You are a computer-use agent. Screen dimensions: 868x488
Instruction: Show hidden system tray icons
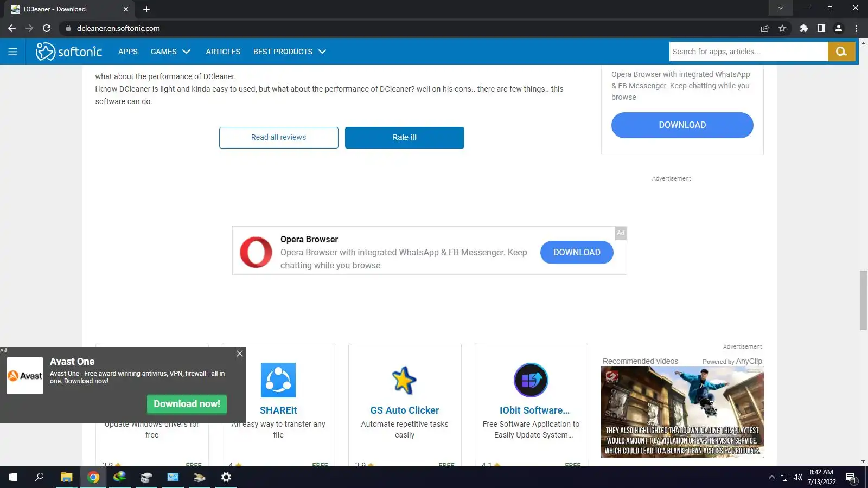point(771,477)
